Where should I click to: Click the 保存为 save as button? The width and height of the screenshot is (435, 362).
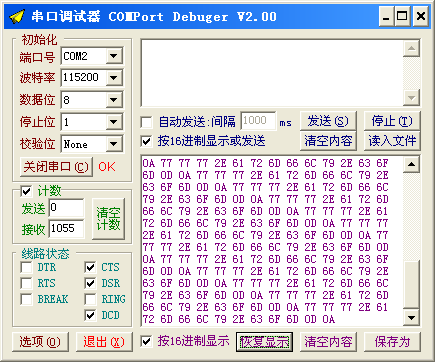(392, 342)
